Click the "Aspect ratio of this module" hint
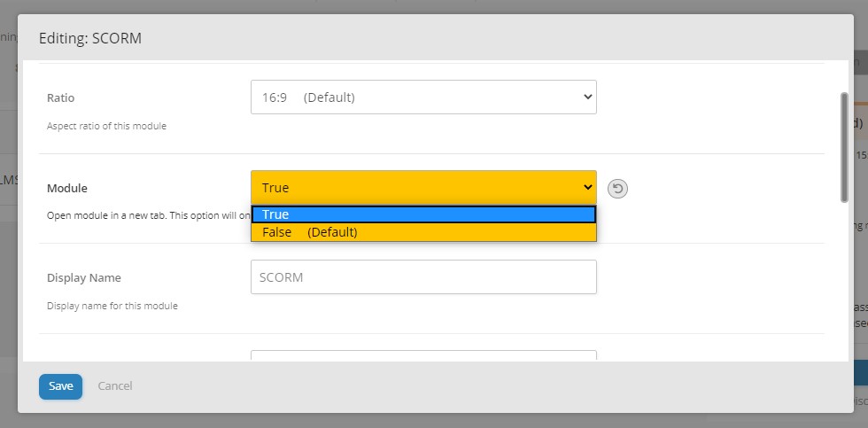The height and width of the screenshot is (428, 868). coord(106,126)
